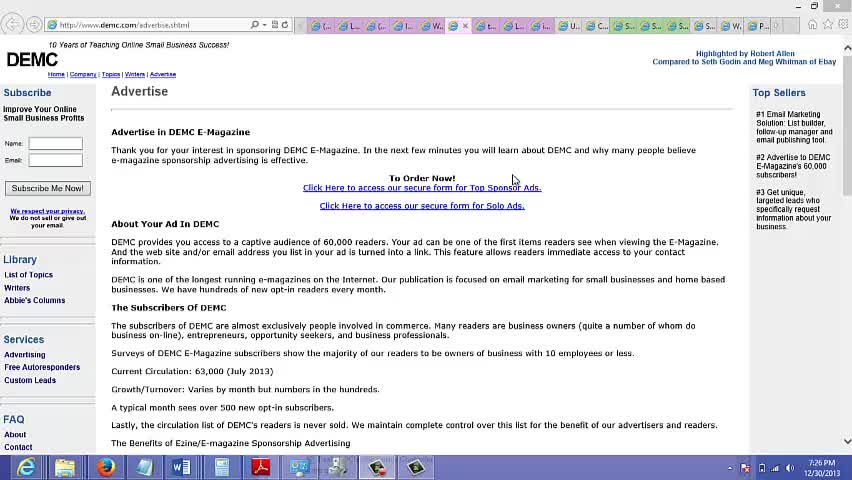The width and height of the screenshot is (852, 480).
Task: Click the page scrollbar up arrow
Action: [847, 48]
